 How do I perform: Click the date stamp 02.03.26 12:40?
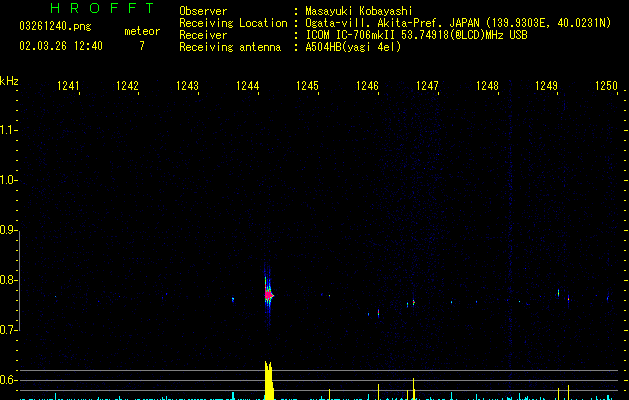click(61, 46)
